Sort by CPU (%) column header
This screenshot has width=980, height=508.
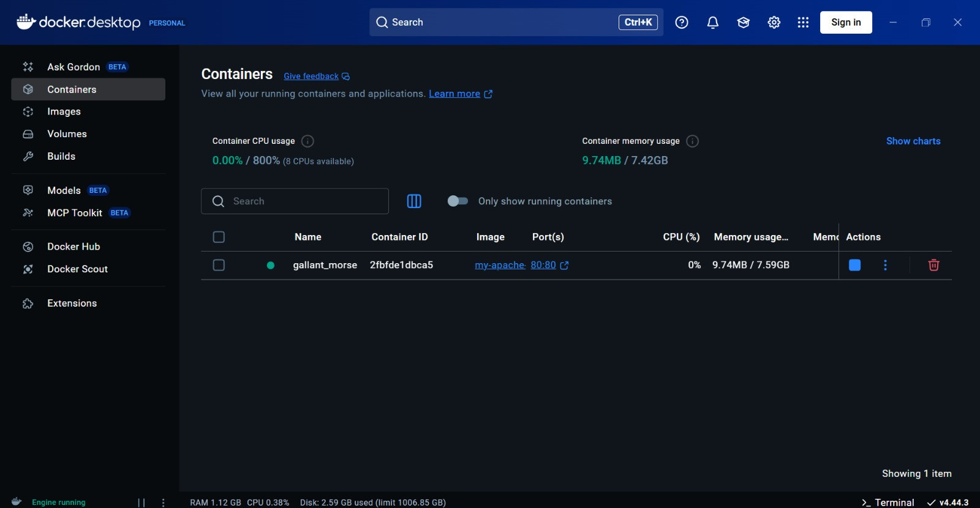coord(681,237)
